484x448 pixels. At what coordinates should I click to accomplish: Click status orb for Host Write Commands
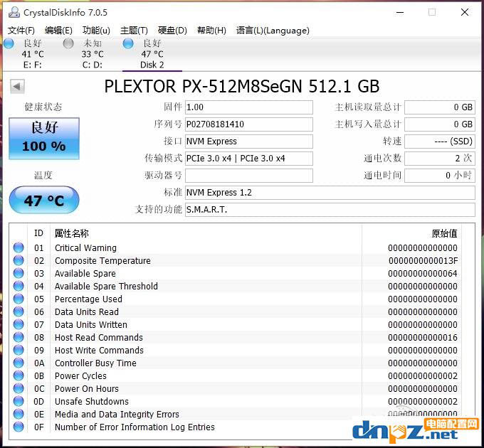coord(19,350)
